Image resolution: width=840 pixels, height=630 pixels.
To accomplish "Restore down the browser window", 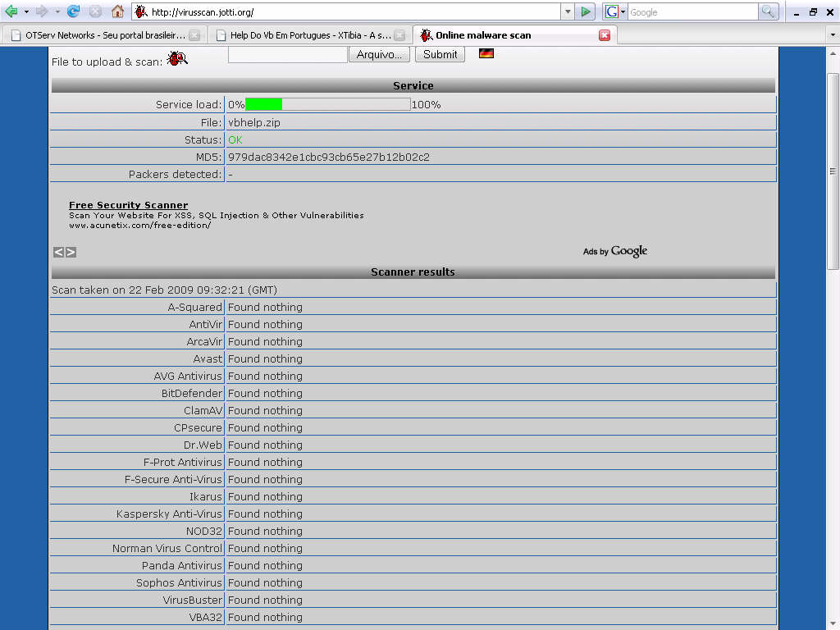I will tap(813, 12).
